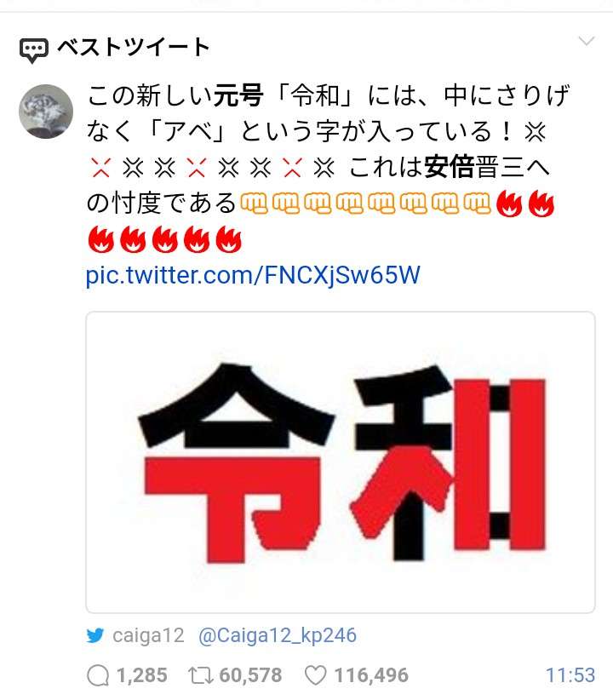Open the tweet author's profile avatar
613x700 pixels.
click(x=46, y=112)
